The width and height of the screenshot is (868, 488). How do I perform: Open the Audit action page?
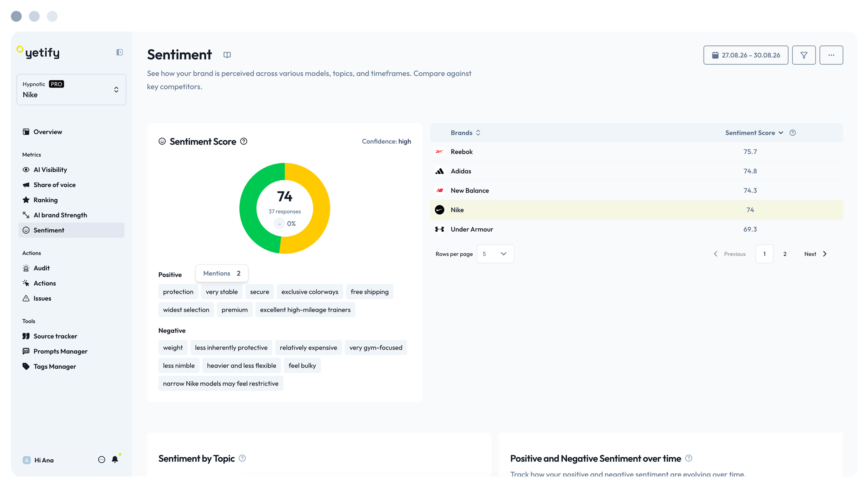[x=71, y=268]
